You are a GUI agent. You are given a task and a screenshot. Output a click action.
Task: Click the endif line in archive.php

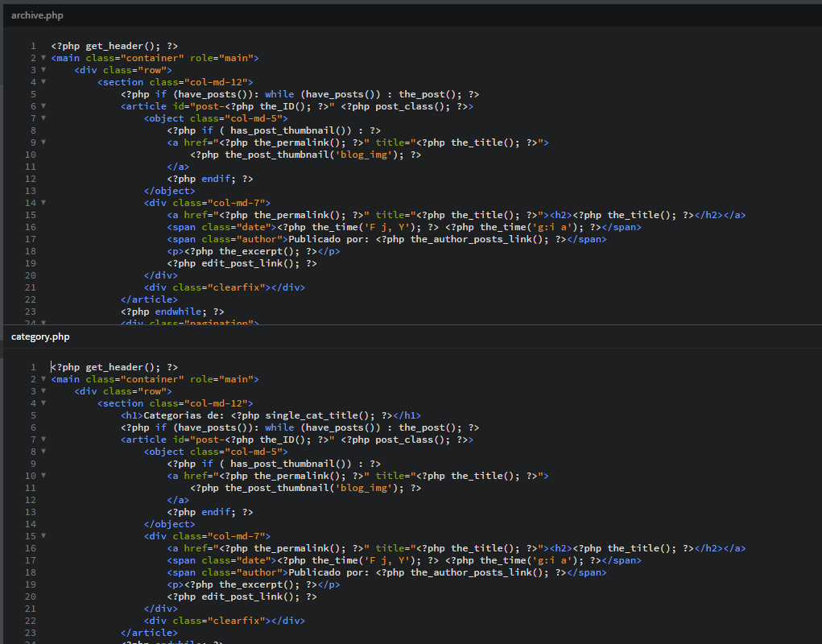coord(210,179)
